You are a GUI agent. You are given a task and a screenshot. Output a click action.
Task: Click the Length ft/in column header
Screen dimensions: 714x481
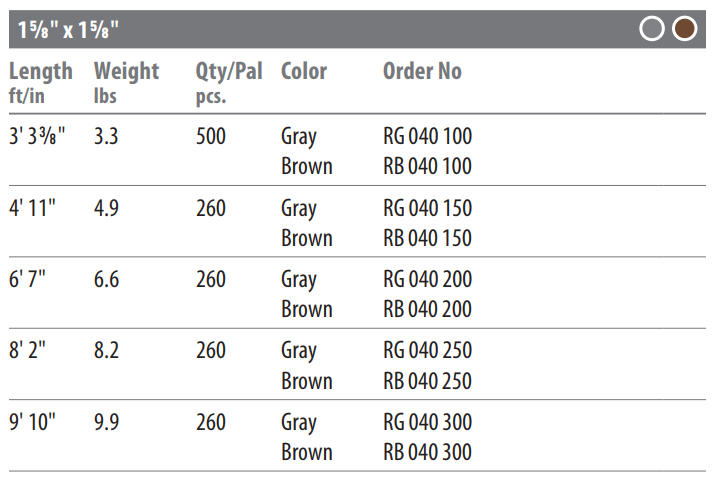41,83
